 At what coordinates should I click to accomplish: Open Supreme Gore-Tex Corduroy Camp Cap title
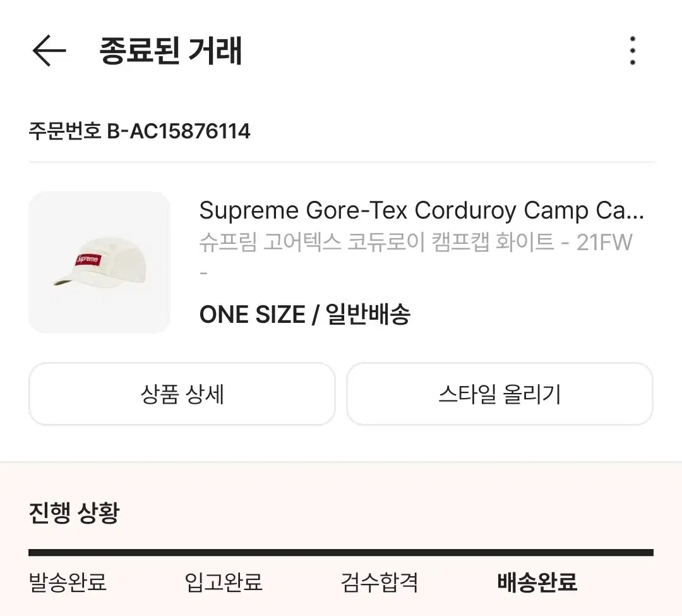point(421,210)
